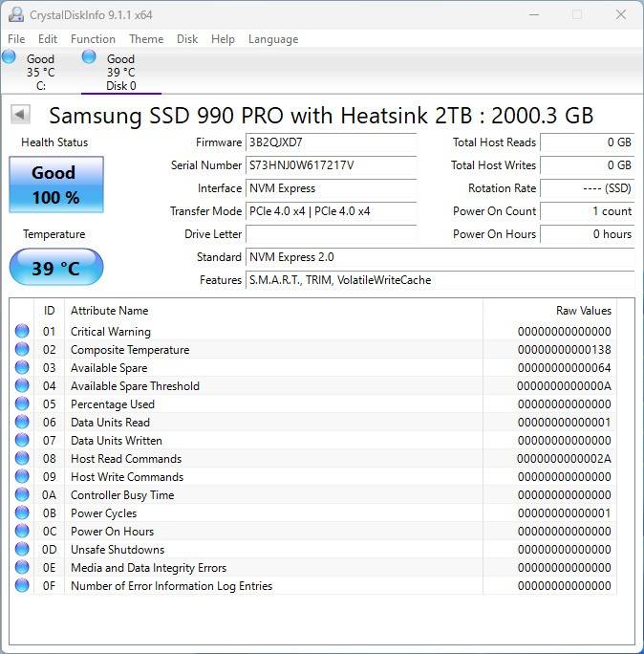Open the Language menu
Viewport: 644px width, 654px height.
pyautogui.click(x=273, y=39)
